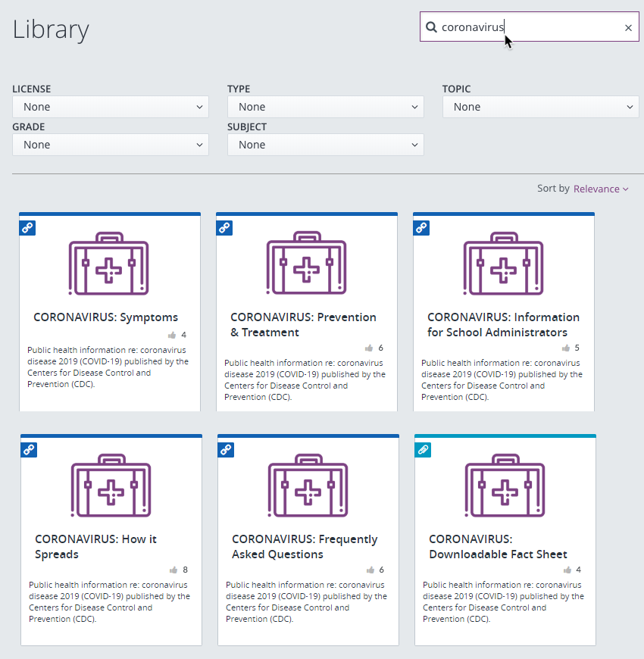Viewport: 644px width, 659px height.
Task: Clear the coronavirus search text
Action: 628,28
